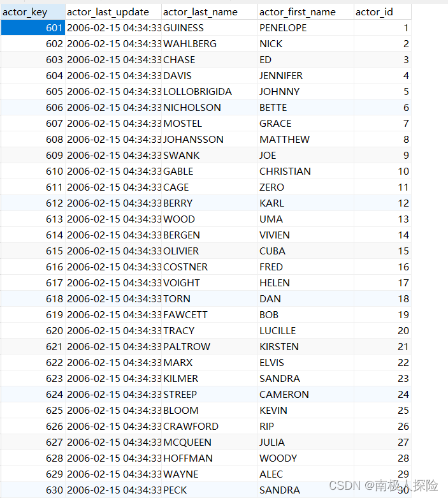
Task: Select first name UMA
Action: [x=271, y=219]
